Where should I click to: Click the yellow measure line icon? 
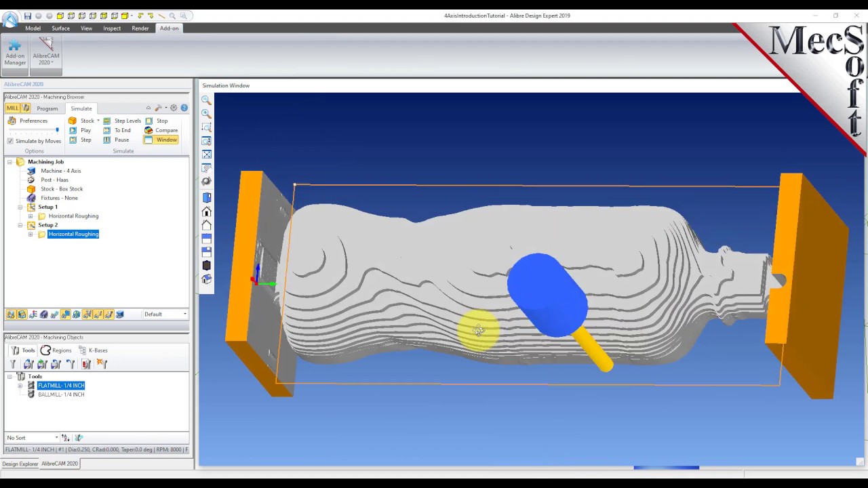tap(161, 16)
